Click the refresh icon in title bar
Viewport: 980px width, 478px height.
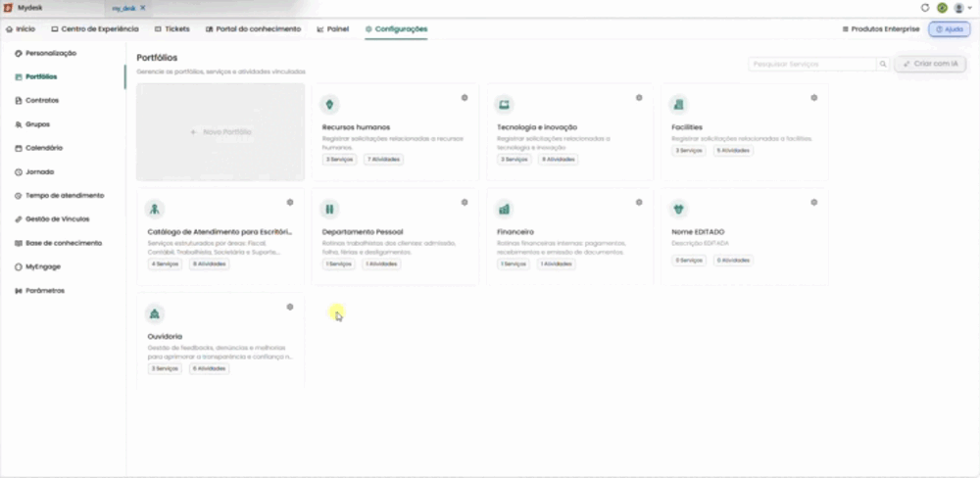[926, 8]
